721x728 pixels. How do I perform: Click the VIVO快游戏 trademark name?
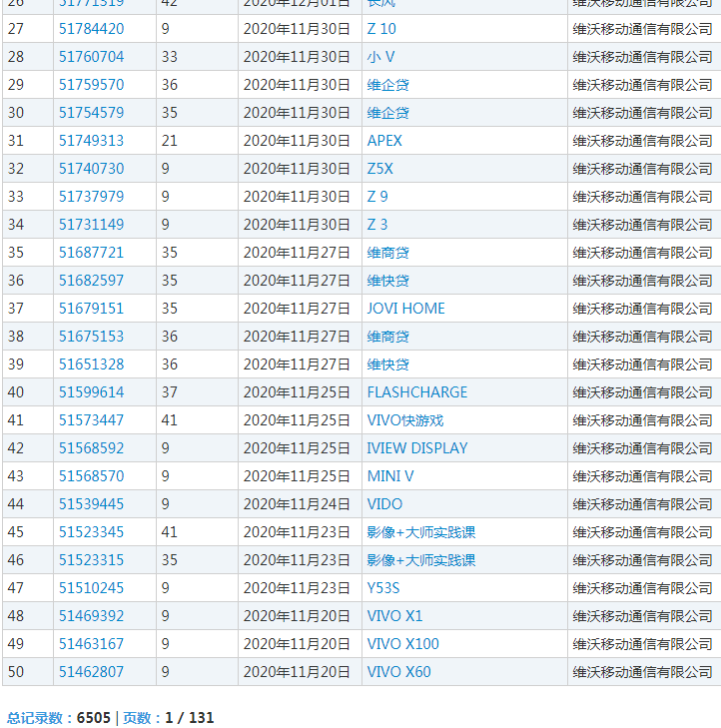tap(405, 420)
